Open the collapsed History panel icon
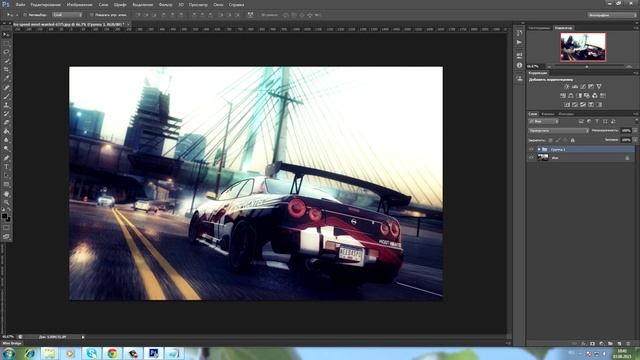 pyautogui.click(x=519, y=33)
